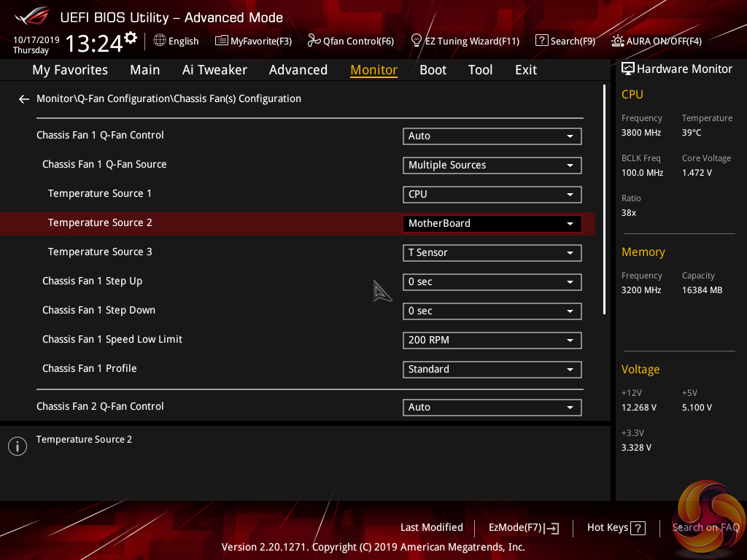Click the vertical scrollbar of settings list
The height and width of the screenshot is (560, 747).
click(604, 200)
